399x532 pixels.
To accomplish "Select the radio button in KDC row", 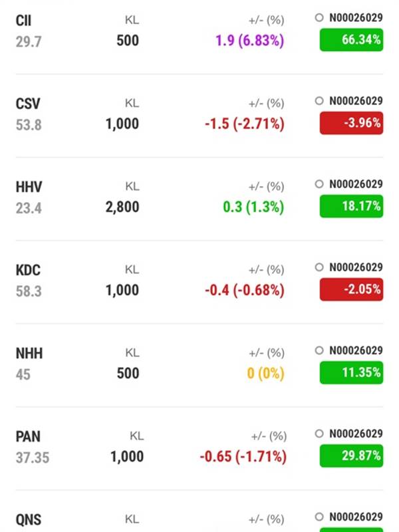I will [x=319, y=267].
